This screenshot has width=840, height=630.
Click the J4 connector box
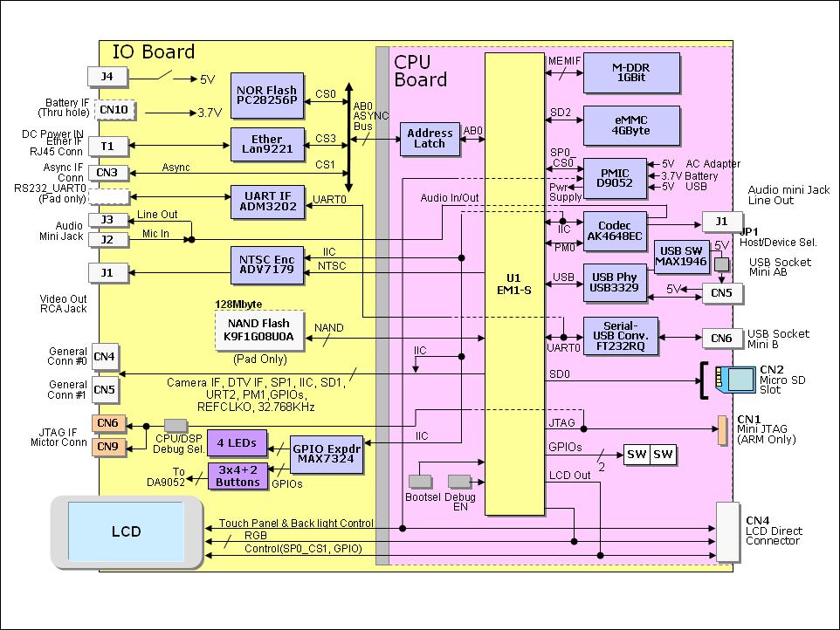point(107,77)
